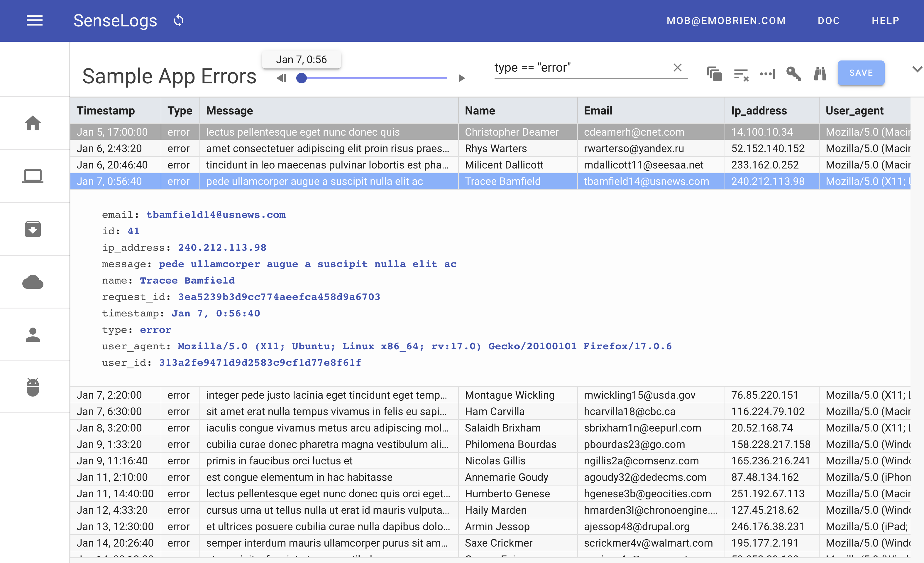Open the Home sidebar icon

[33, 123]
